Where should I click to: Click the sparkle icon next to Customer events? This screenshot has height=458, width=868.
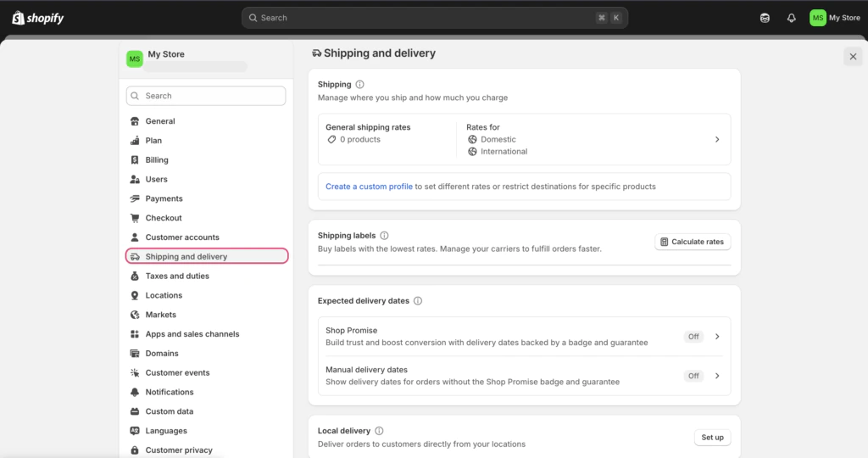tap(135, 372)
